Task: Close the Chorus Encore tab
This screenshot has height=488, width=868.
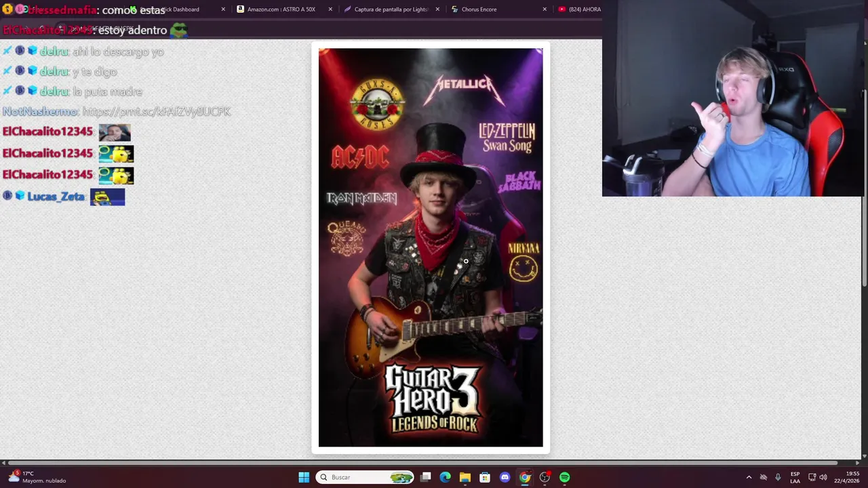Action: point(545,9)
